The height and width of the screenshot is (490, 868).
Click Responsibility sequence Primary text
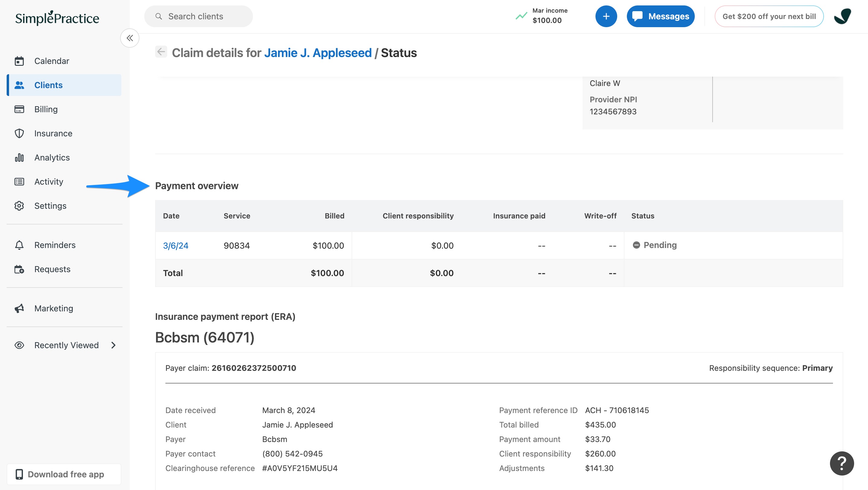pyautogui.click(x=771, y=368)
